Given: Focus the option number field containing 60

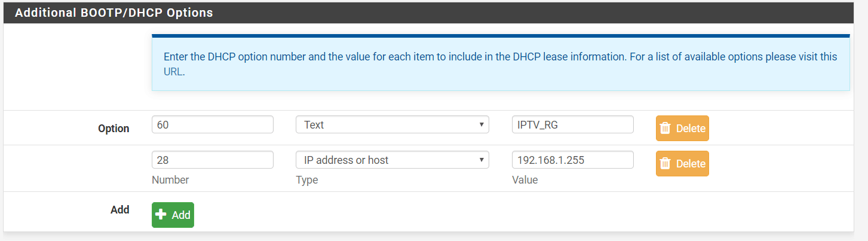Looking at the screenshot, I should tap(212, 125).
